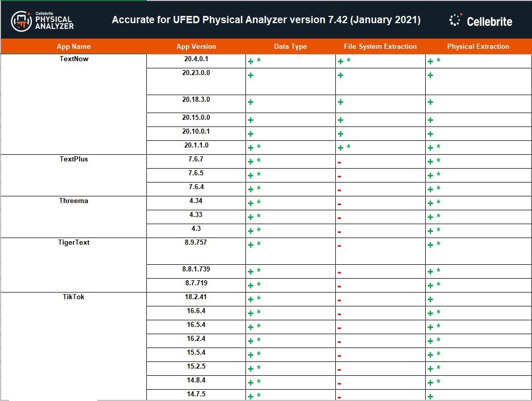Click Data Type plus icon for 8.8.1.739
The width and height of the screenshot is (532, 401).
click(251, 272)
